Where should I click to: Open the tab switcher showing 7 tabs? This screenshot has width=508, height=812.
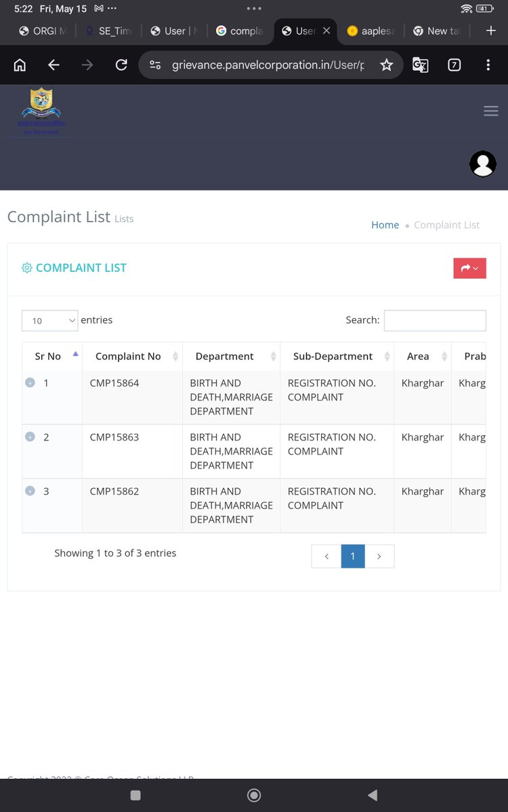point(454,65)
